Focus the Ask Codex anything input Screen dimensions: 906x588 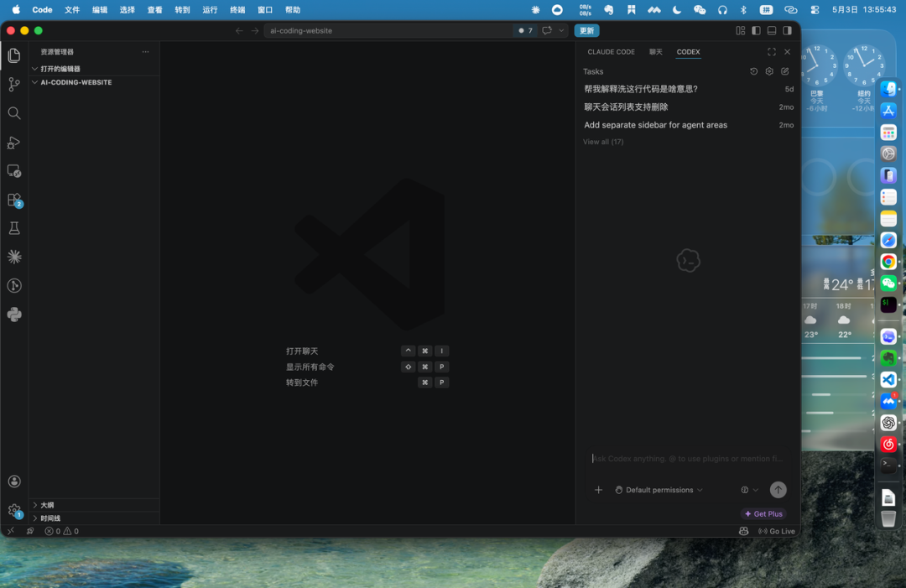(x=688, y=459)
